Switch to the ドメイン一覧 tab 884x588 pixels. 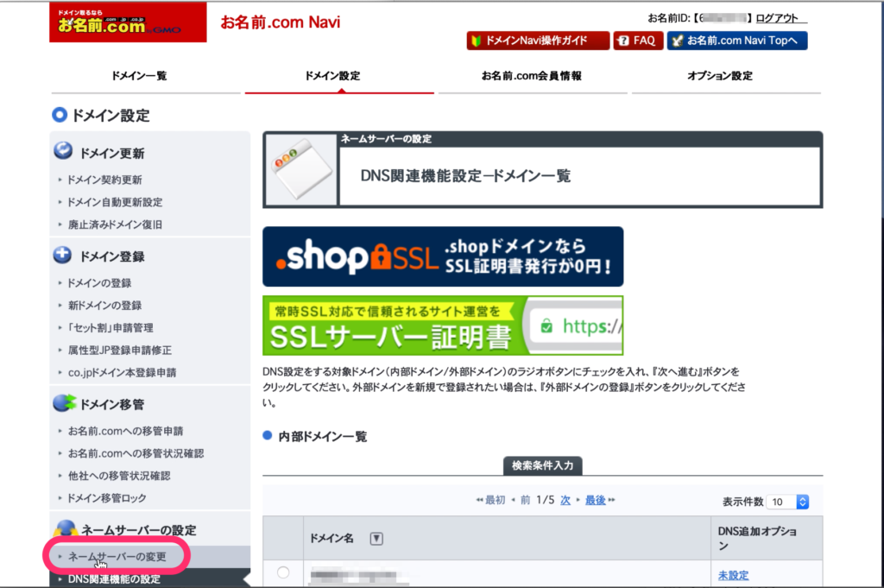(139, 76)
